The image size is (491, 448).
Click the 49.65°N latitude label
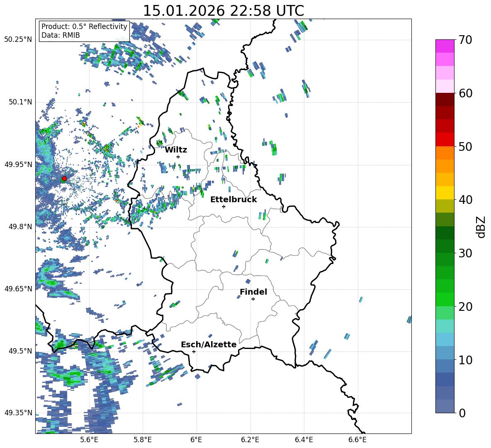18,288
